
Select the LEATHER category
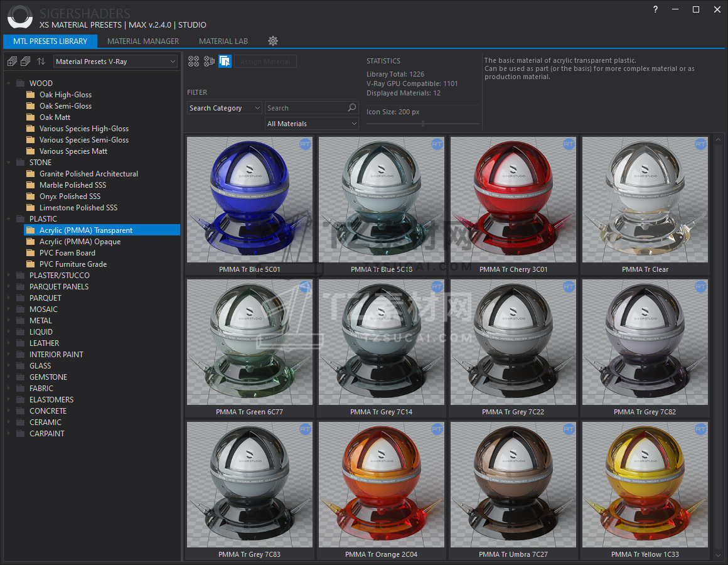click(x=44, y=343)
